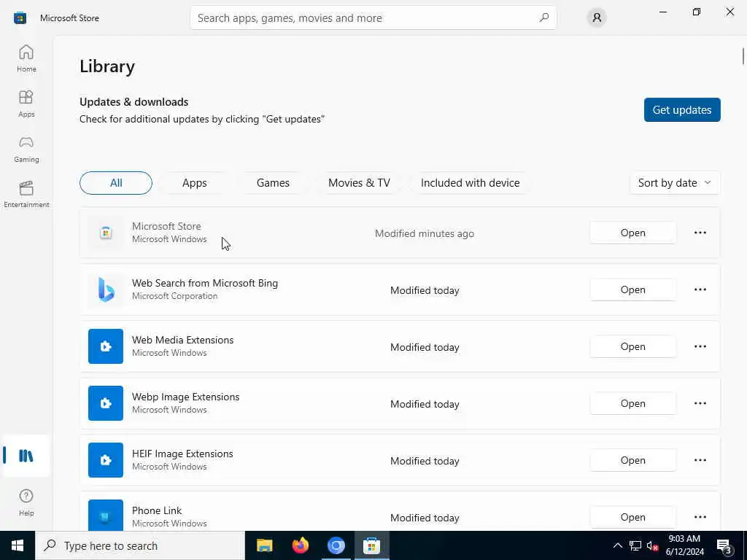Screen dimensions: 747x560
Task: Open Web Media Extensions
Action: coord(632,346)
